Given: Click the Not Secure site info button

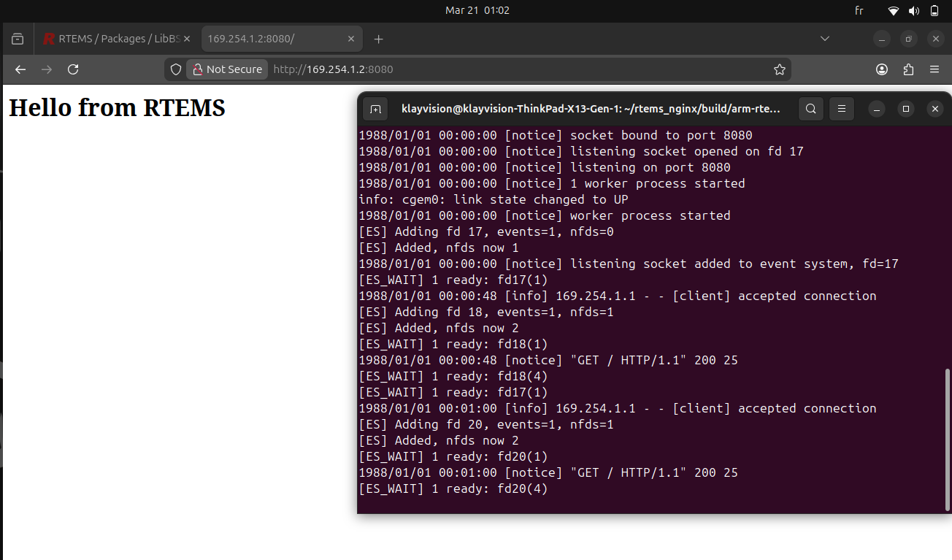Looking at the screenshot, I should [227, 69].
